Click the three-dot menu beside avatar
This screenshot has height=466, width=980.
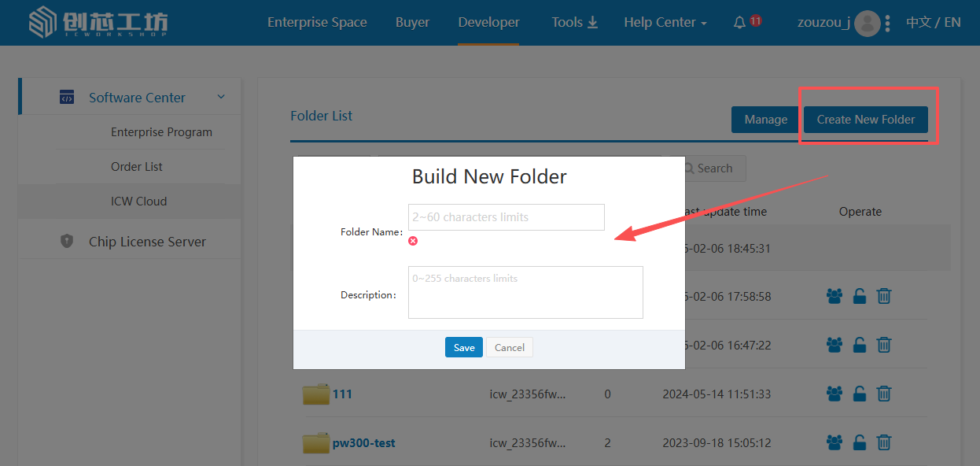coord(888,23)
